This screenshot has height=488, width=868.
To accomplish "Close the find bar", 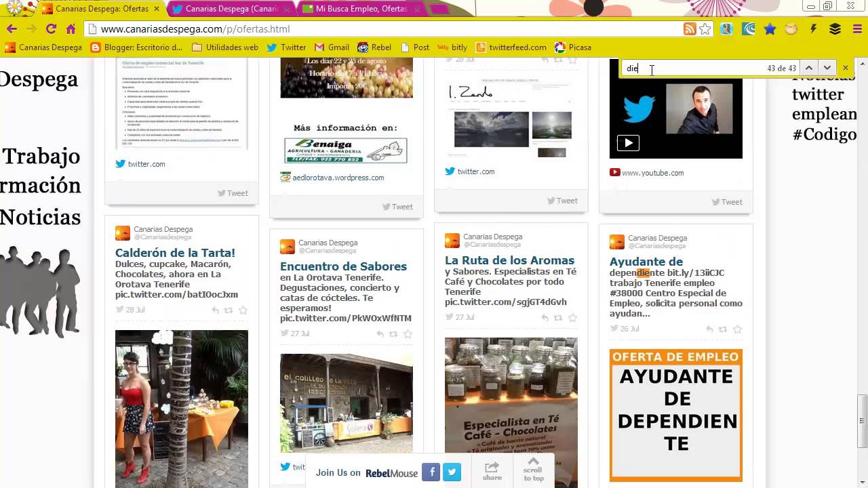I will click(845, 68).
